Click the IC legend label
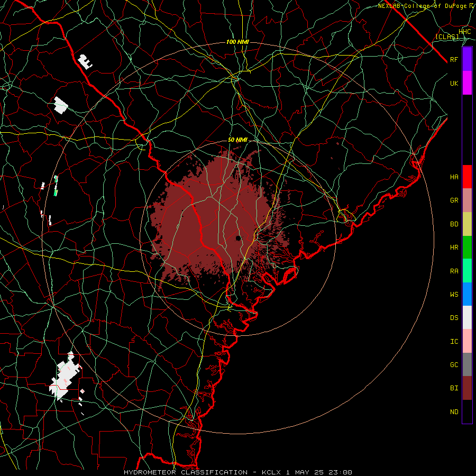This screenshot has width=476, height=476. (454, 342)
